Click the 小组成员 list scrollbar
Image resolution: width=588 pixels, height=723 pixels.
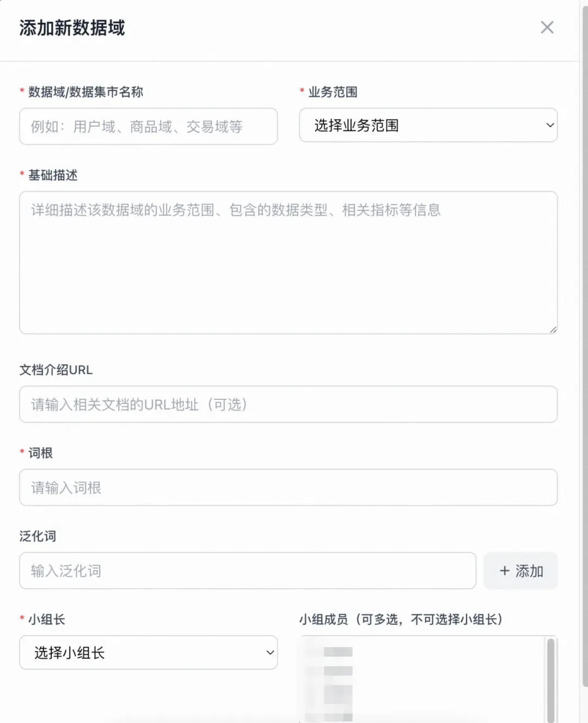tap(550, 679)
